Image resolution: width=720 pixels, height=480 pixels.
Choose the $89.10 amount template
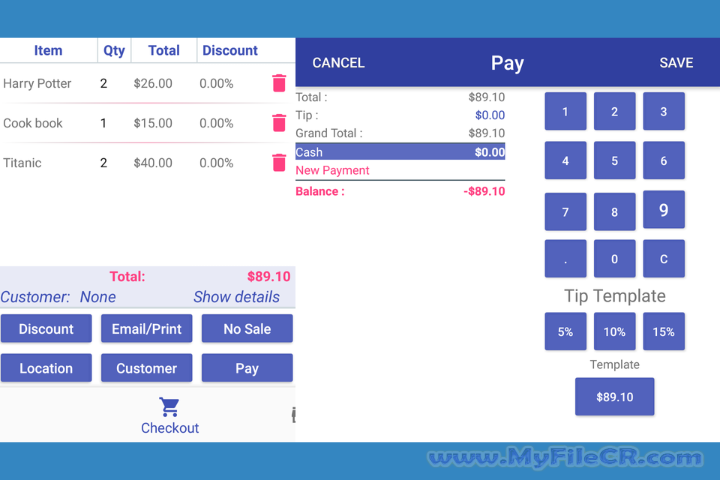click(x=614, y=397)
